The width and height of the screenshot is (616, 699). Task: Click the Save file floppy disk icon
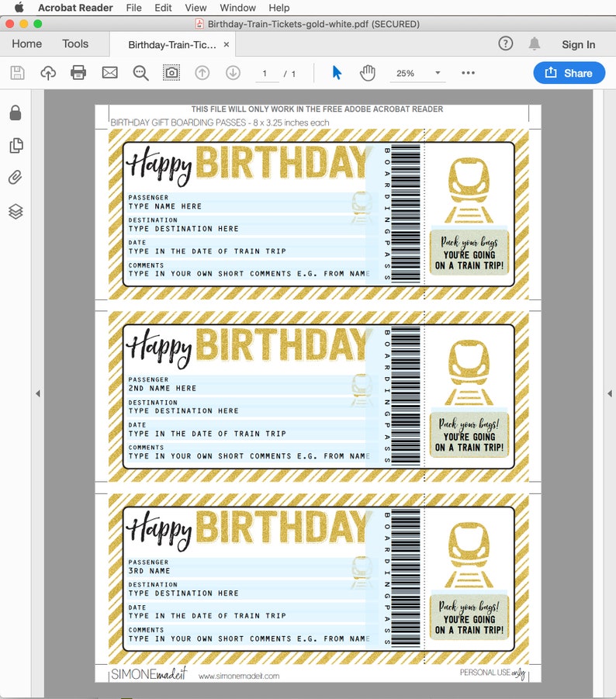click(17, 73)
